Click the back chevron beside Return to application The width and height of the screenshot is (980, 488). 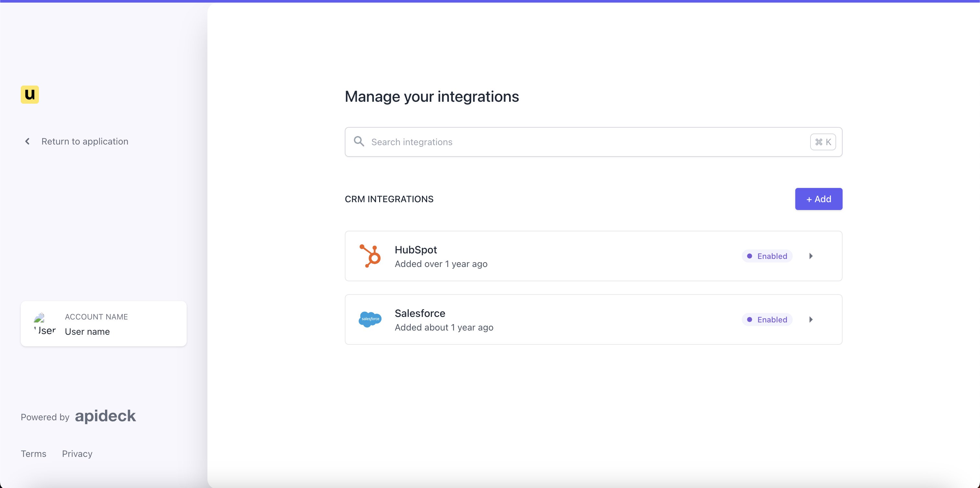(28, 142)
